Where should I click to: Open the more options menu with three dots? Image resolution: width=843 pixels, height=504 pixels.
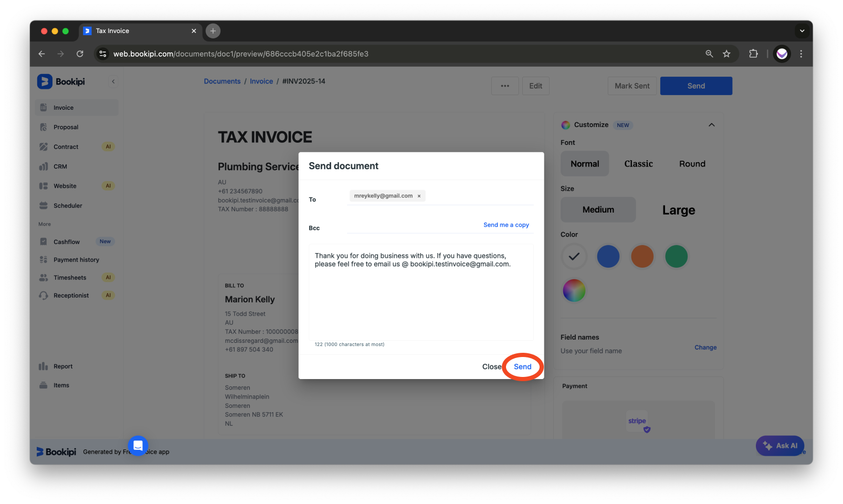point(504,86)
